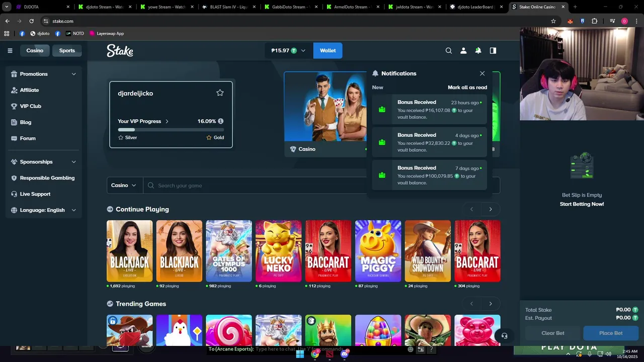Expand Language: English selector

(44, 210)
